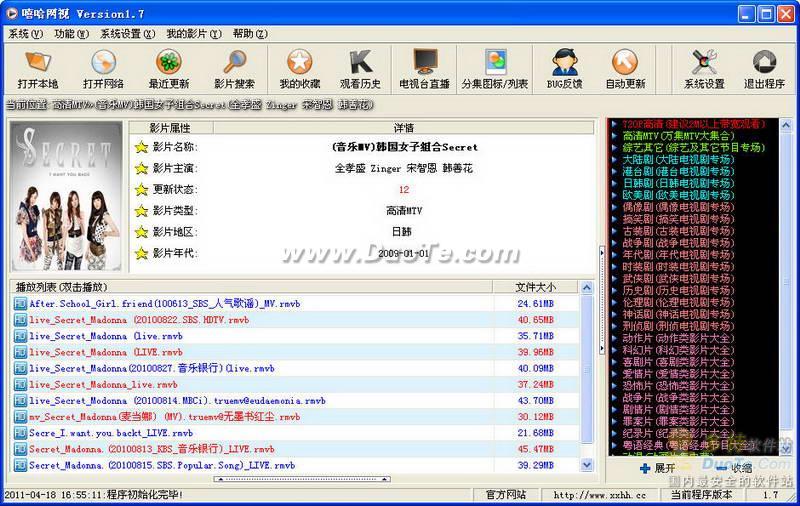Click the 播放列表 column header
800x506 pixels.
(x=251, y=287)
